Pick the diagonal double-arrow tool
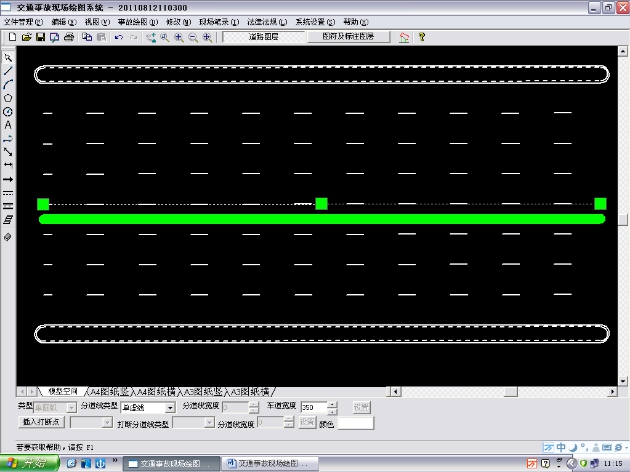 coord(8,152)
